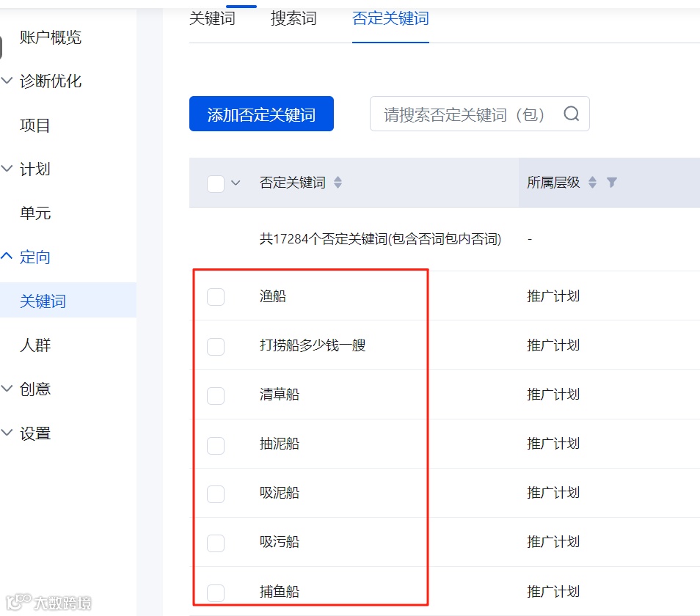Open 人群 in the sidebar
The image size is (700, 616).
[x=35, y=345]
